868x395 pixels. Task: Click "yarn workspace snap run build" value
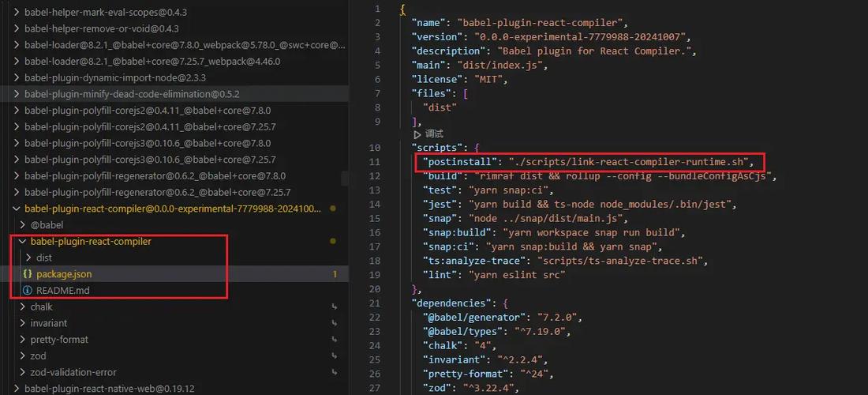click(x=591, y=233)
